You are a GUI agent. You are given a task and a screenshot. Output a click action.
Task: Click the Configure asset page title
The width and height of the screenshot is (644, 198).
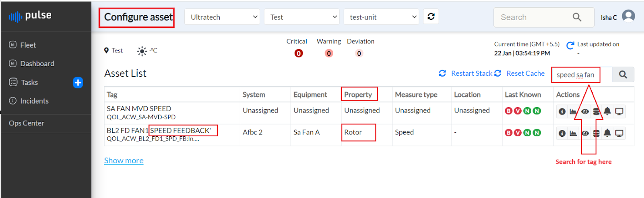click(138, 17)
